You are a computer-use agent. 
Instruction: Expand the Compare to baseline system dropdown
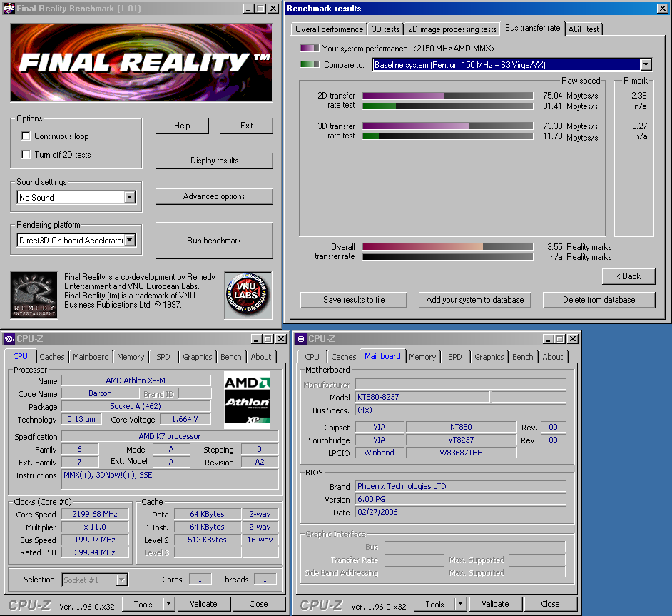(646, 65)
